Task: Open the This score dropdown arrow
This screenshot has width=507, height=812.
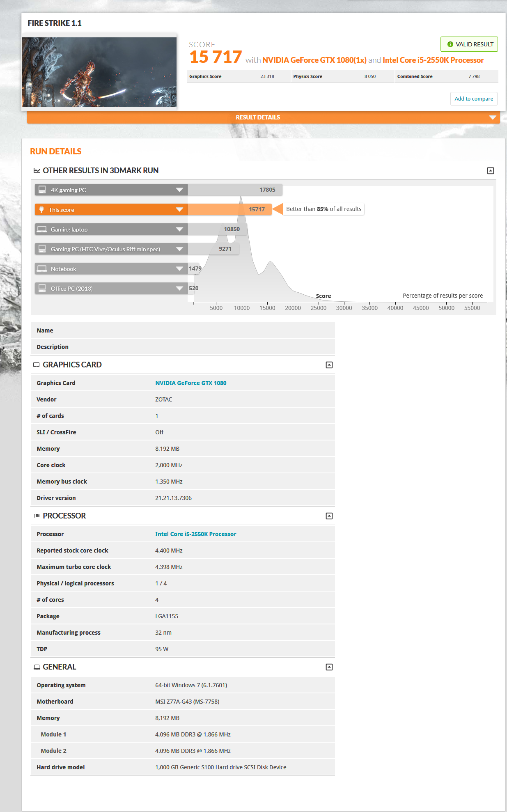Action: [x=179, y=210]
